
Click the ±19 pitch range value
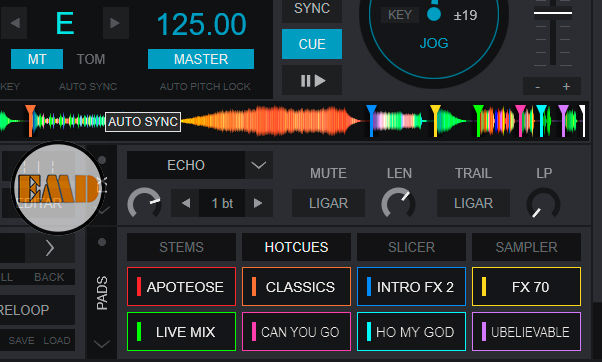pyautogui.click(x=465, y=15)
